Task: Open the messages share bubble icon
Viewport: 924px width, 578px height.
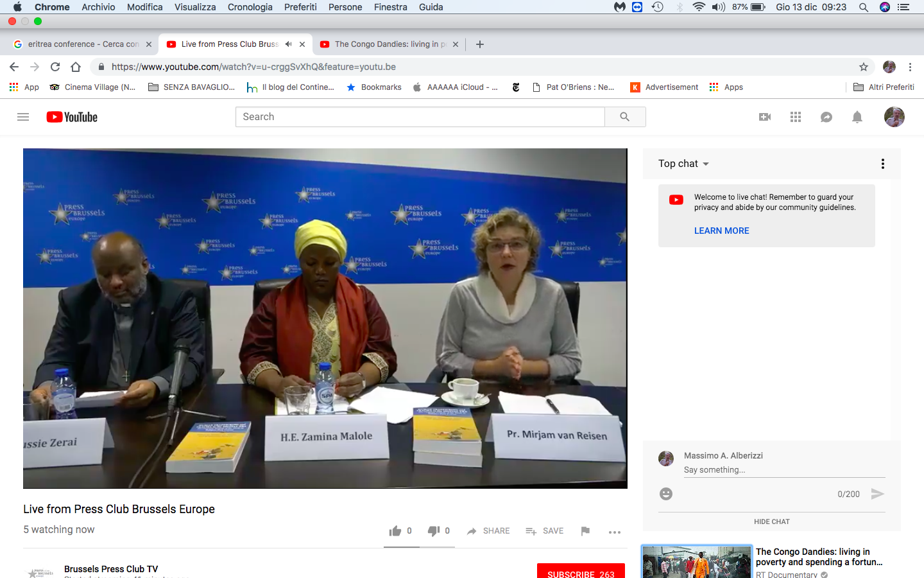Action: click(x=826, y=117)
